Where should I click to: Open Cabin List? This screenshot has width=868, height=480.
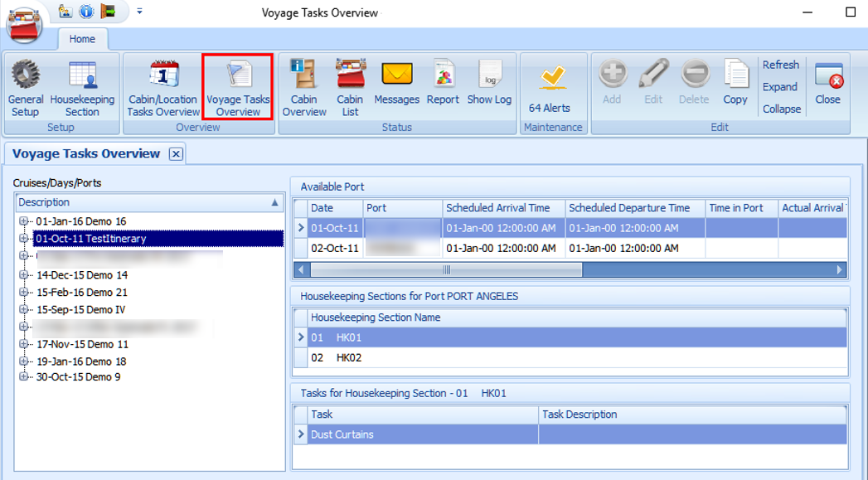coord(350,89)
